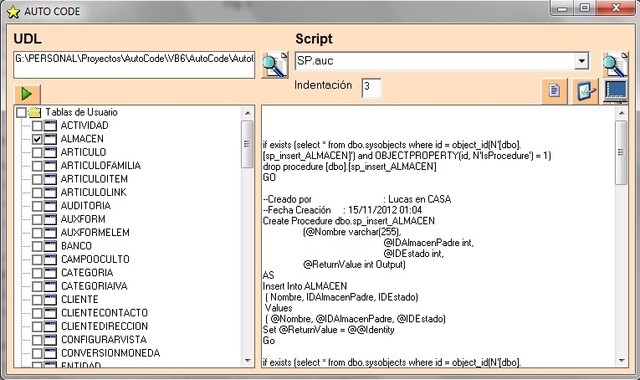Click the Indentación value field
This screenshot has height=380, width=640.
(x=371, y=87)
